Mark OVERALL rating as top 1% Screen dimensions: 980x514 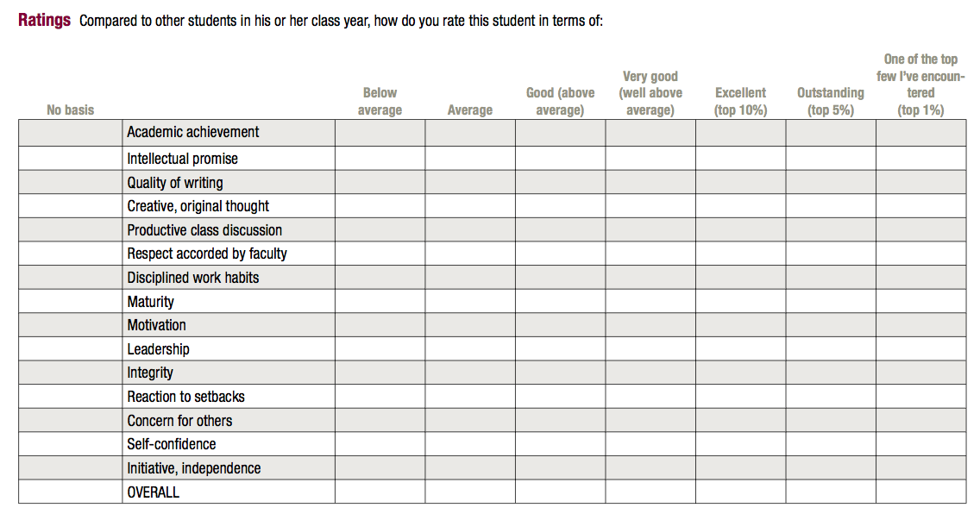coord(920,491)
